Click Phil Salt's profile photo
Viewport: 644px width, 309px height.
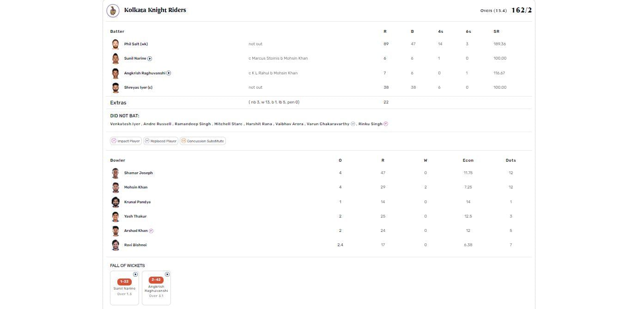[x=115, y=44]
